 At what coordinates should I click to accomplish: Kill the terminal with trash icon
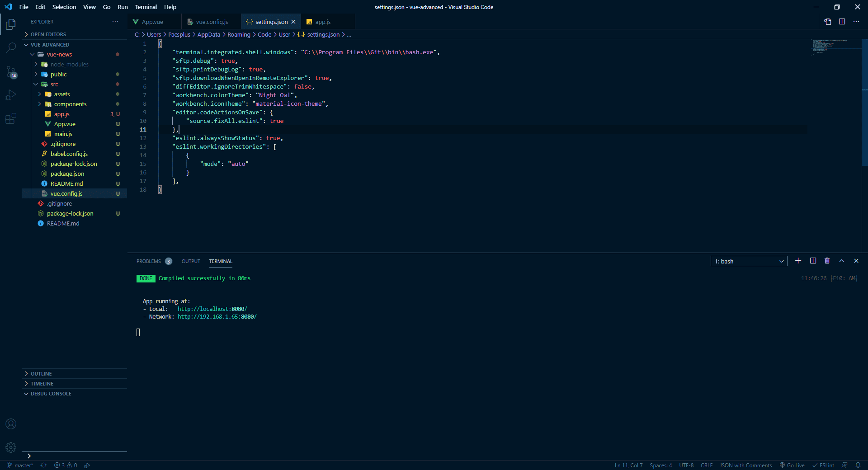tap(827, 261)
